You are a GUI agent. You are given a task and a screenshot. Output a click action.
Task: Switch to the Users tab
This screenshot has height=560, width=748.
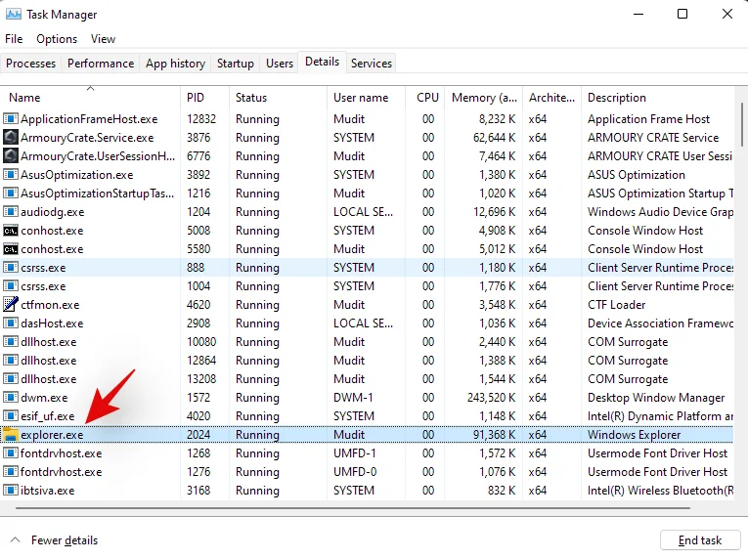280,64
